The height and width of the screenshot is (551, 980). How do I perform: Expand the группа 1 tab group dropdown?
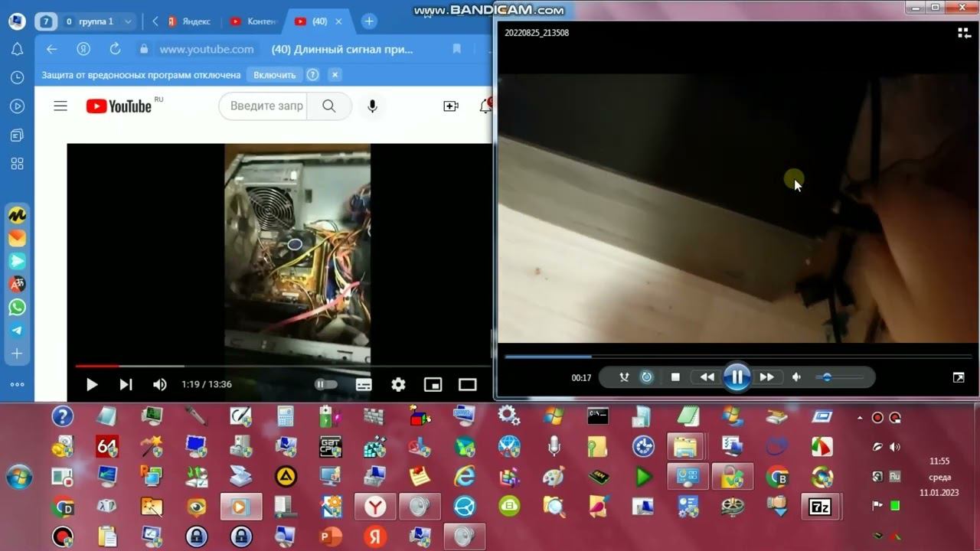coord(128,21)
